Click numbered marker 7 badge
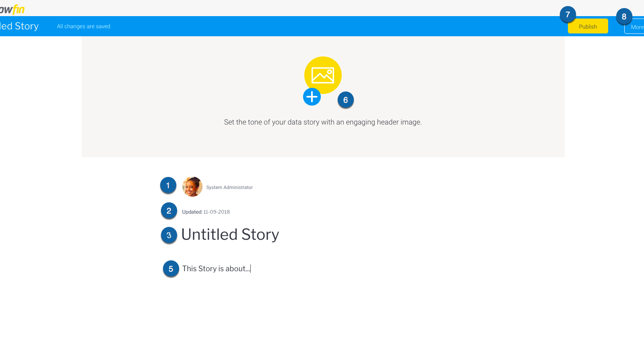The width and height of the screenshot is (644, 347). 568,15
